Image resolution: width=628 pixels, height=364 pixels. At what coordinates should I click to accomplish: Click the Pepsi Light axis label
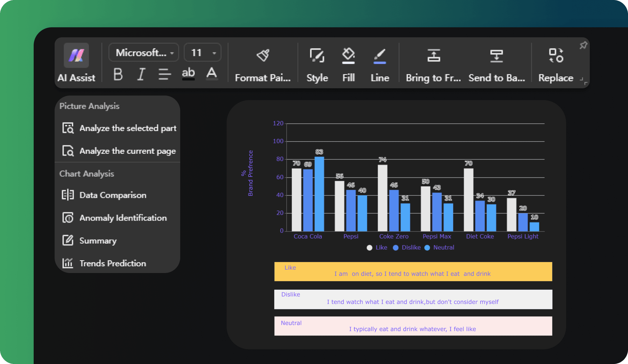click(523, 236)
